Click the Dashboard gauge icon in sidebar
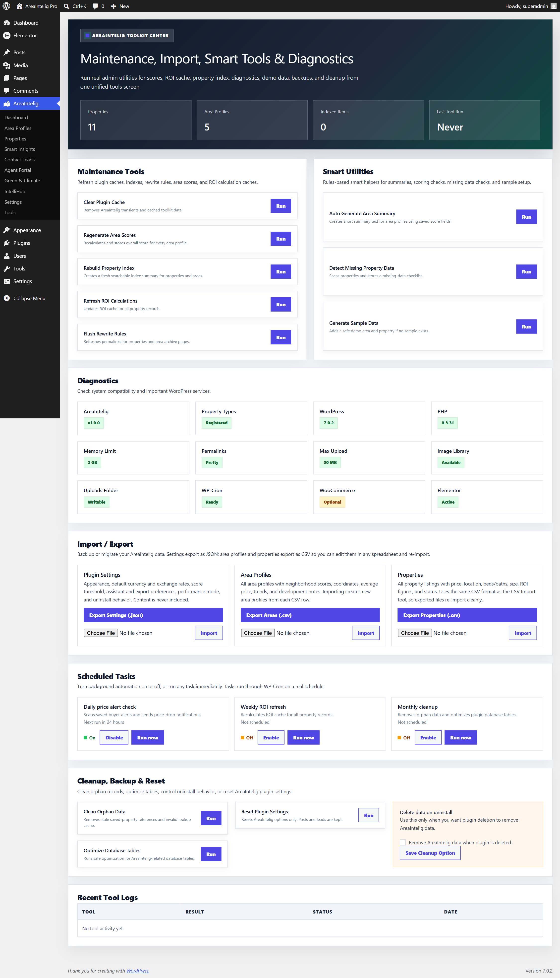 coord(7,23)
